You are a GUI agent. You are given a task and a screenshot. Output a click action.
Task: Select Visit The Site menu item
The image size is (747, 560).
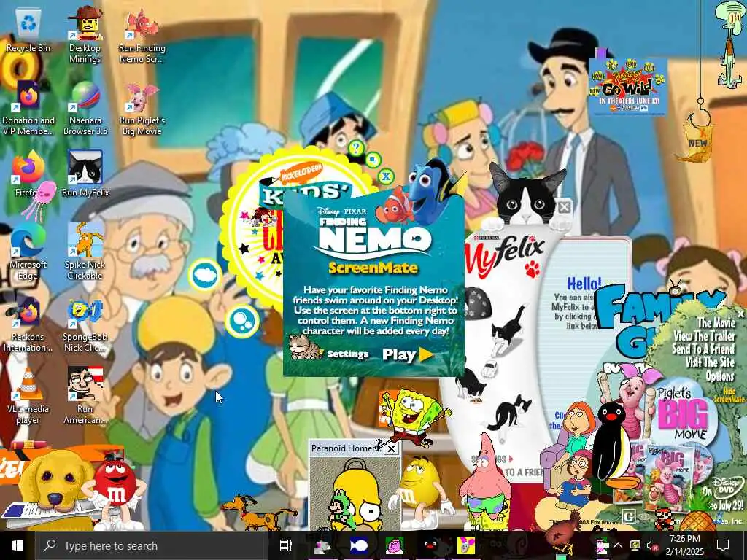(710, 362)
